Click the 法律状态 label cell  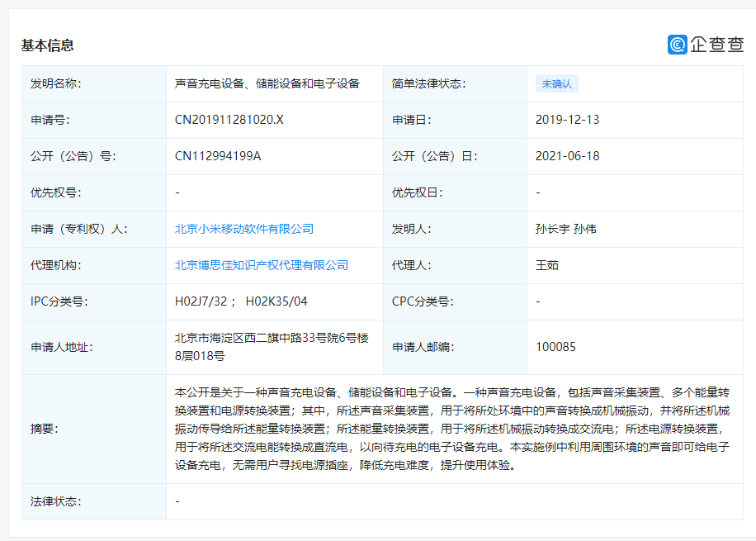(x=94, y=501)
